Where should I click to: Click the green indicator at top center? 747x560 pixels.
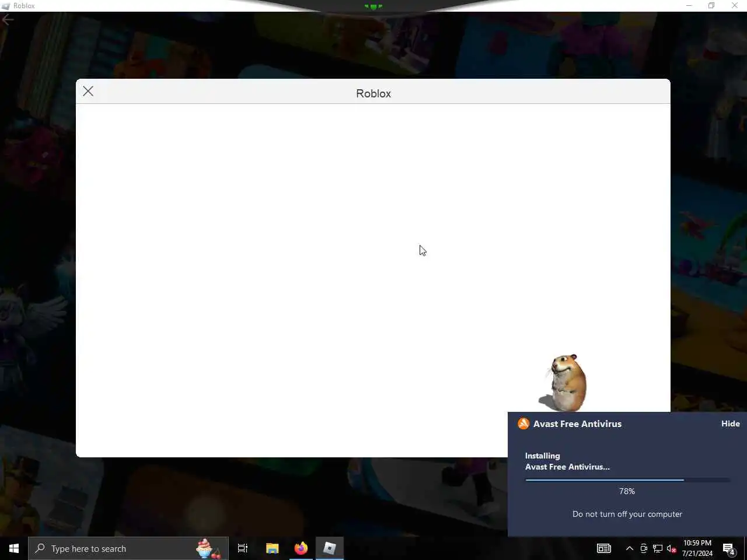tap(373, 6)
